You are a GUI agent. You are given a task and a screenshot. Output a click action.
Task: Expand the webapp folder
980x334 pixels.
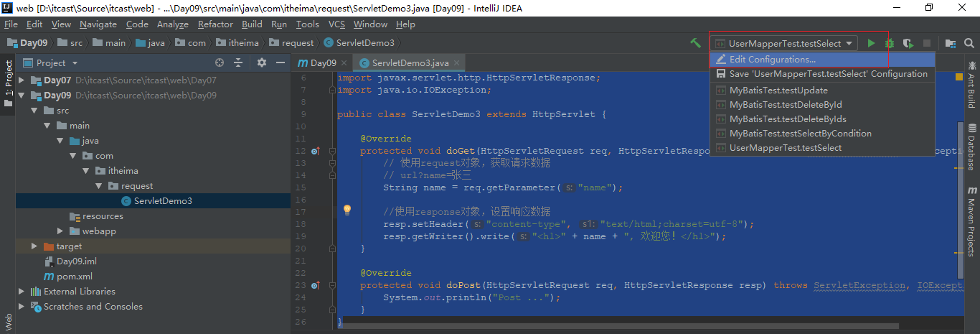tap(61, 231)
